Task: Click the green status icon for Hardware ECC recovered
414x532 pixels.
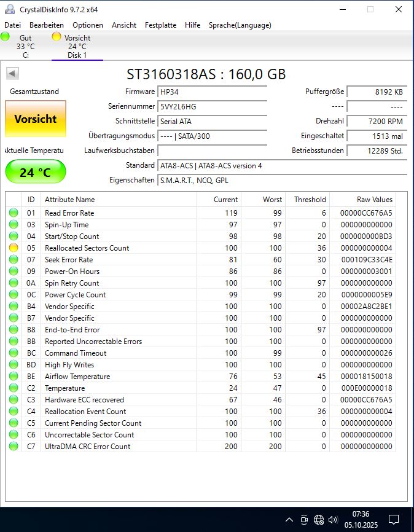Action: coord(14,400)
